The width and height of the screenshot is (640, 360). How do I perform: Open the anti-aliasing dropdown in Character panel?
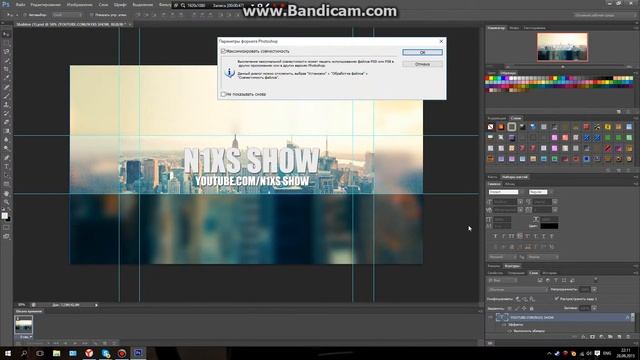click(542, 257)
